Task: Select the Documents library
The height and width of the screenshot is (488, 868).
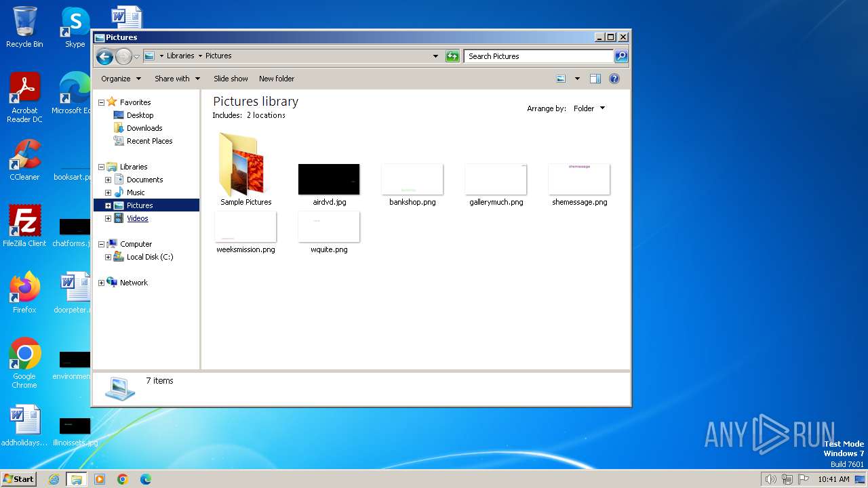Action: click(144, 180)
